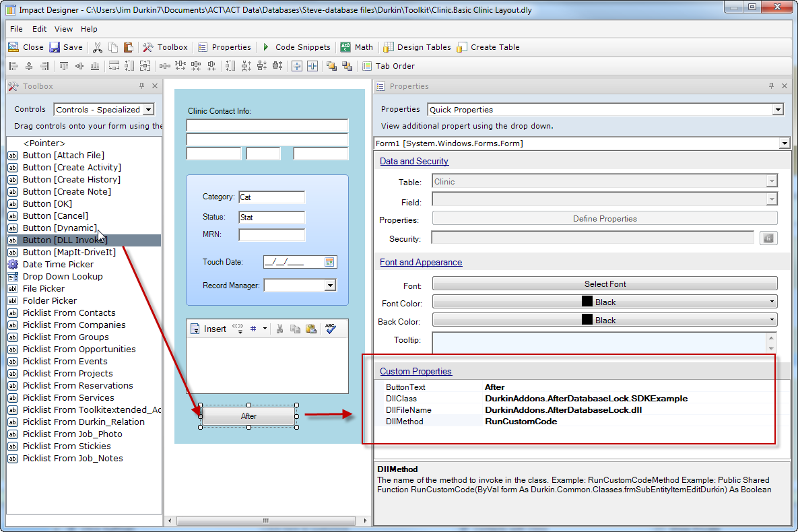Select <Pointer> in the Toolbox list

[44, 143]
